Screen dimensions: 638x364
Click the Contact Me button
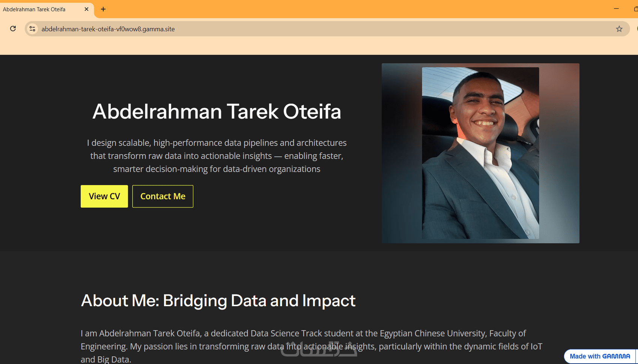(x=163, y=196)
